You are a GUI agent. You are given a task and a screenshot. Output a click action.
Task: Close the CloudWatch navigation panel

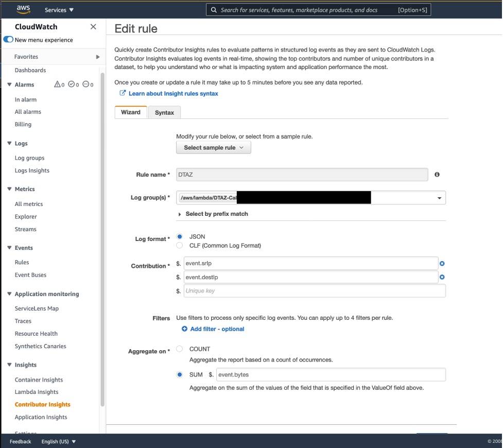[93, 26]
